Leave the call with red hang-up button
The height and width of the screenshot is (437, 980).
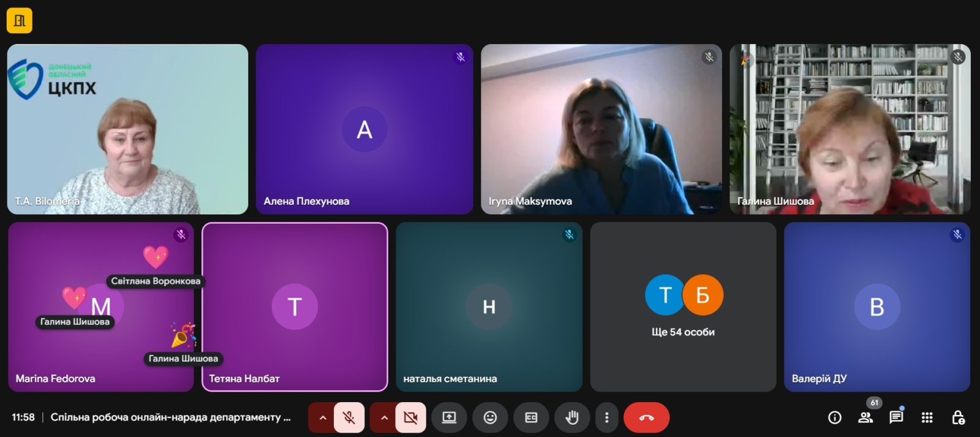646,417
